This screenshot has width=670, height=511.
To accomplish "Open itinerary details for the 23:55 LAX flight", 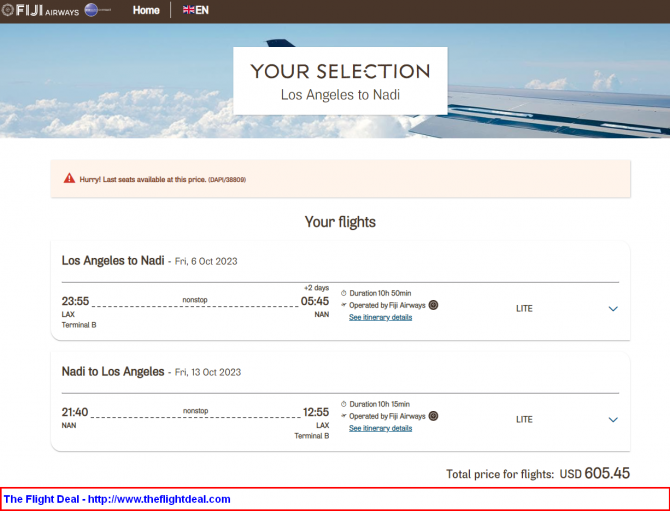I will click(x=380, y=317).
